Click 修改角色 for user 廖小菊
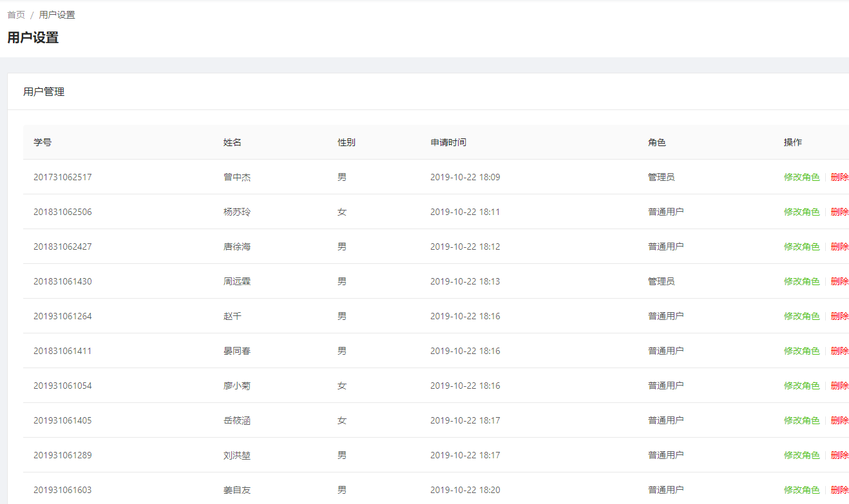This screenshot has width=849, height=504. click(x=801, y=386)
